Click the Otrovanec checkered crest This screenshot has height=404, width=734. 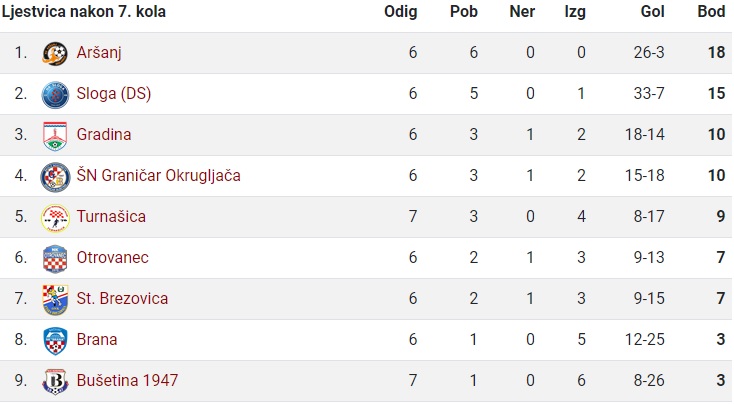pyautogui.click(x=55, y=258)
